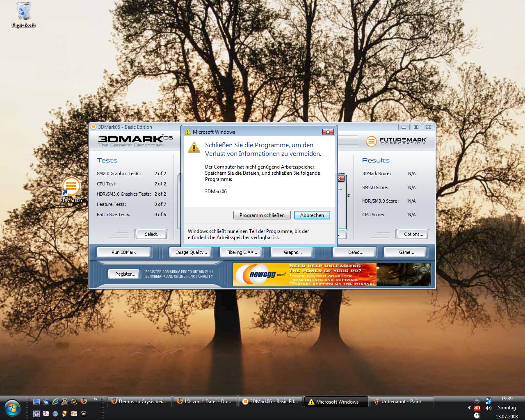Open the Papierkorb recycle bin icon
This screenshot has height=420, width=525.
23,14
